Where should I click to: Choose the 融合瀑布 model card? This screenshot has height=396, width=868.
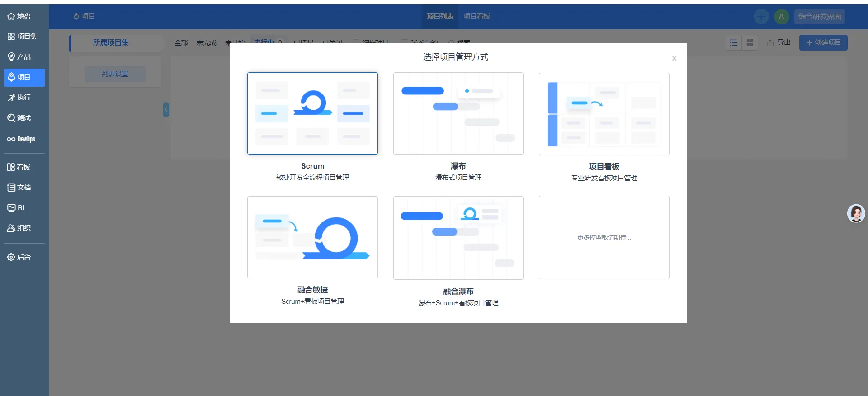(x=458, y=238)
